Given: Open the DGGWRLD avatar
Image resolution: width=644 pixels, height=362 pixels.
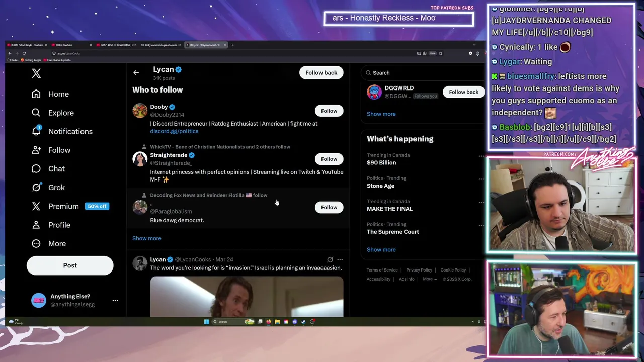Looking at the screenshot, I should [x=374, y=92].
